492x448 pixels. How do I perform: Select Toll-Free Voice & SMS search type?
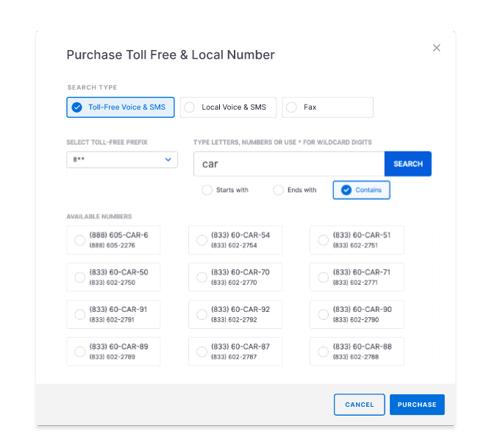point(121,107)
